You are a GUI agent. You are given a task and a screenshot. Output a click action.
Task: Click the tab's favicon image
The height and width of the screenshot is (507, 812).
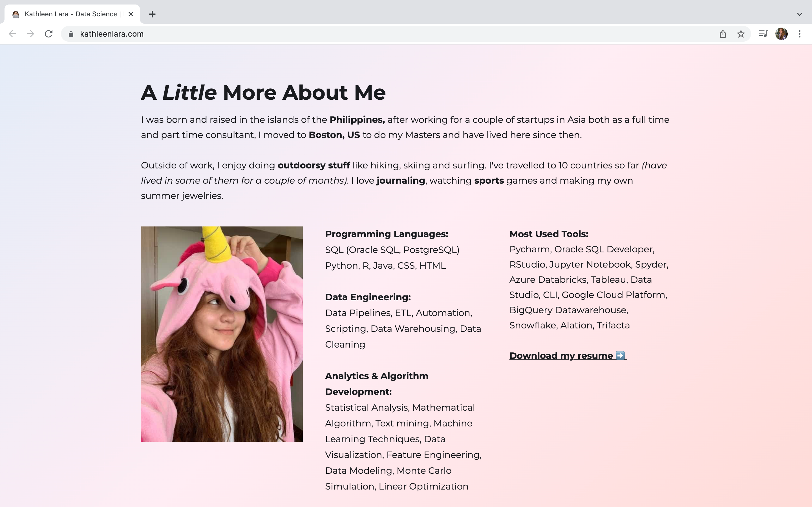point(16,14)
